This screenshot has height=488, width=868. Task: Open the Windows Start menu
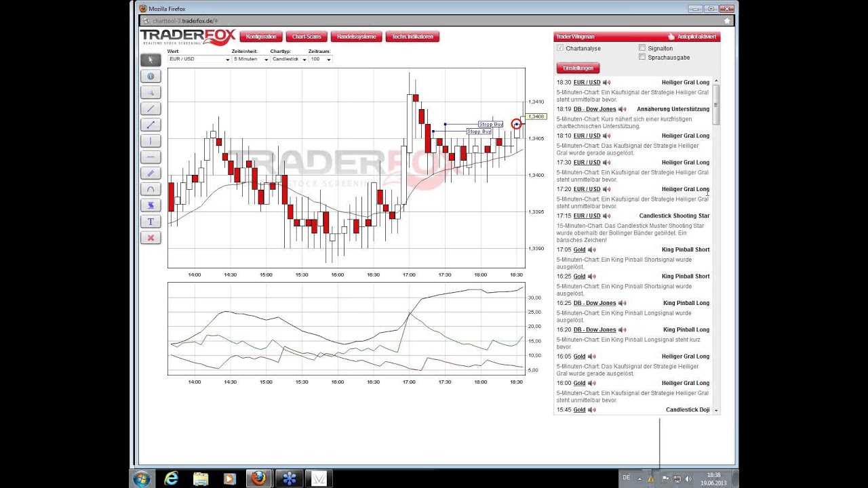point(142,479)
